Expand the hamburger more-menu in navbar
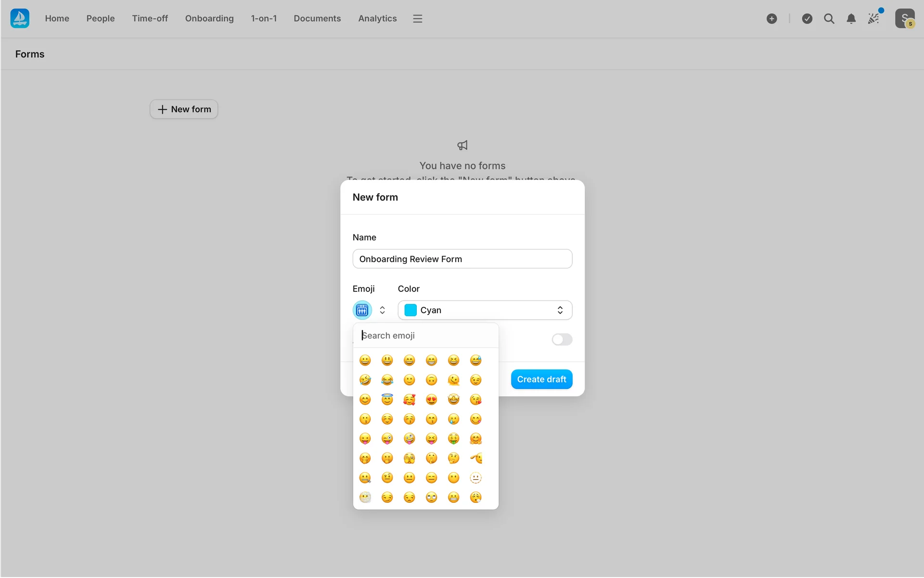This screenshot has width=924, height=578. (417, 18)
